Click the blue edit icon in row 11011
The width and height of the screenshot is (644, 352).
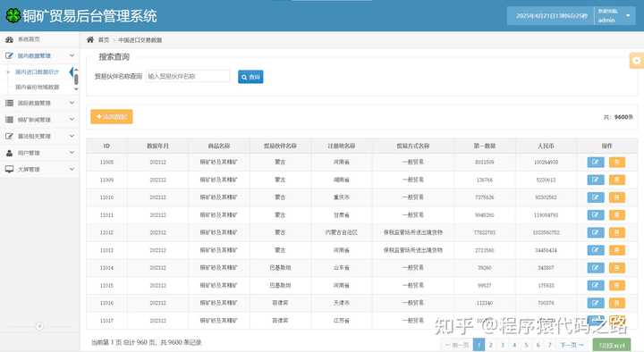click(596, 215)
